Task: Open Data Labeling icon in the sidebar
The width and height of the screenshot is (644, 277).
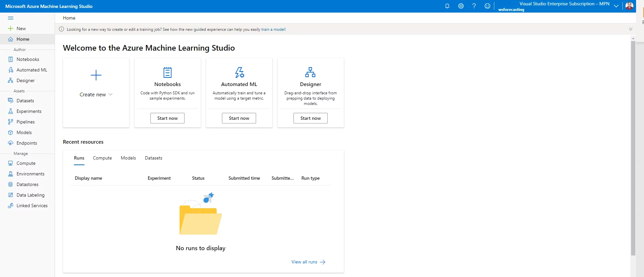Action: coord(11,195)
